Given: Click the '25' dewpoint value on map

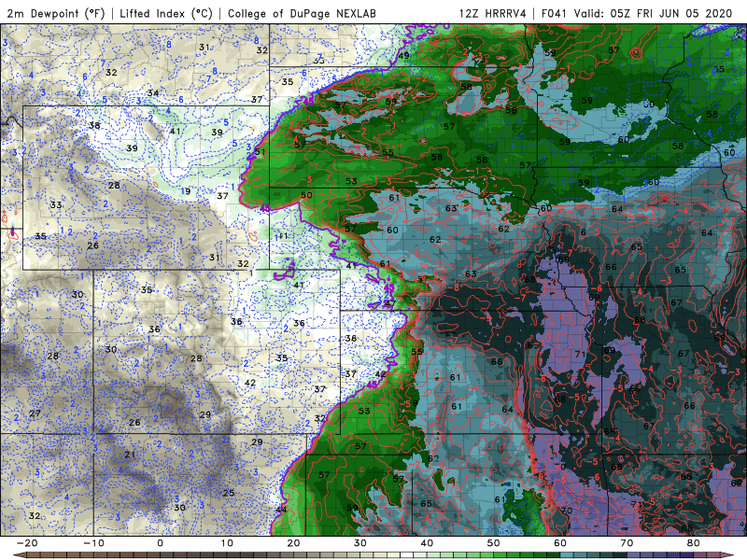Looking at the screenshot, I should pos(229,493).
